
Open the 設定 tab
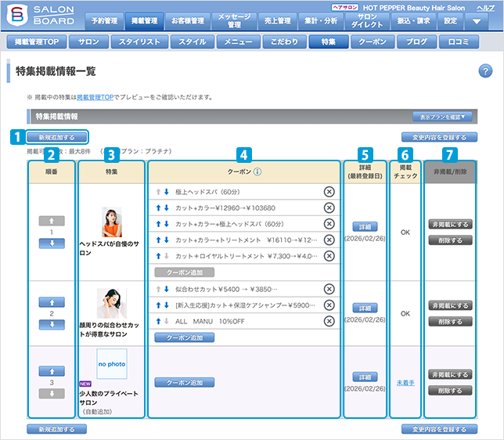tap(451, 21)
